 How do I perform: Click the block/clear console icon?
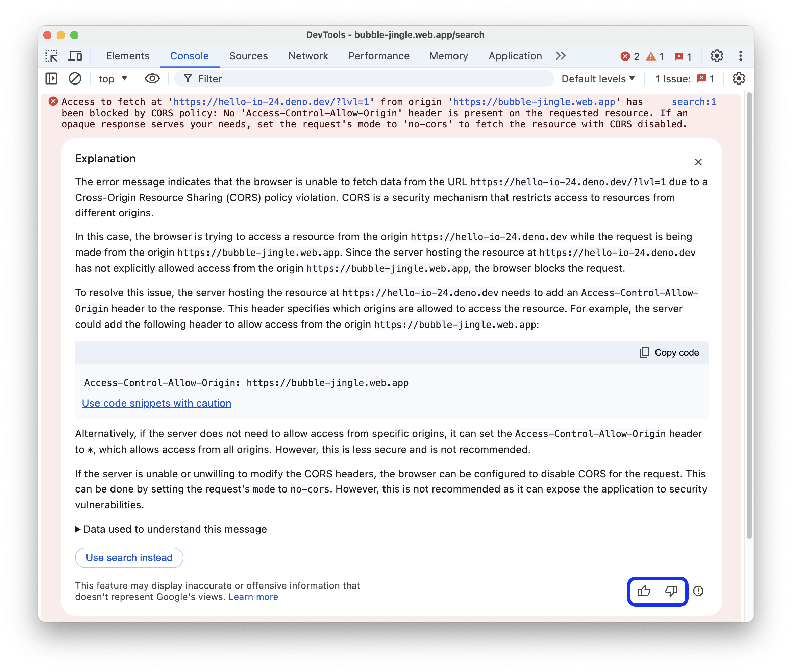tap(75, 79)
